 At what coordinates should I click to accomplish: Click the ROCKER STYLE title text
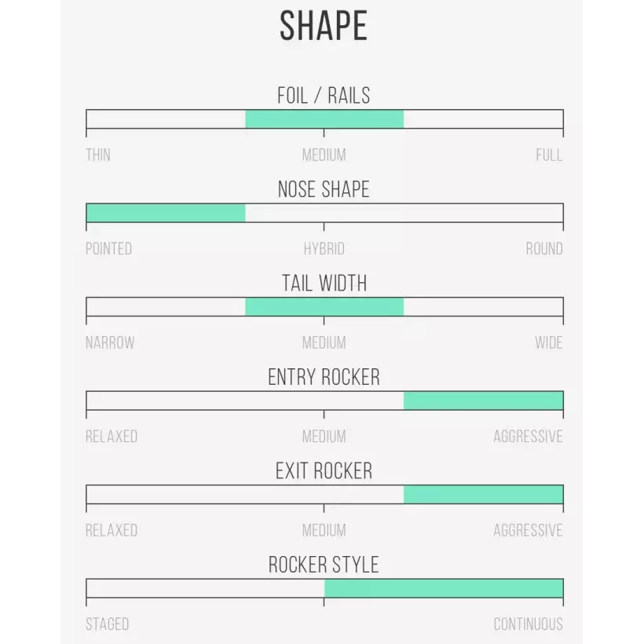click(324, 565)
